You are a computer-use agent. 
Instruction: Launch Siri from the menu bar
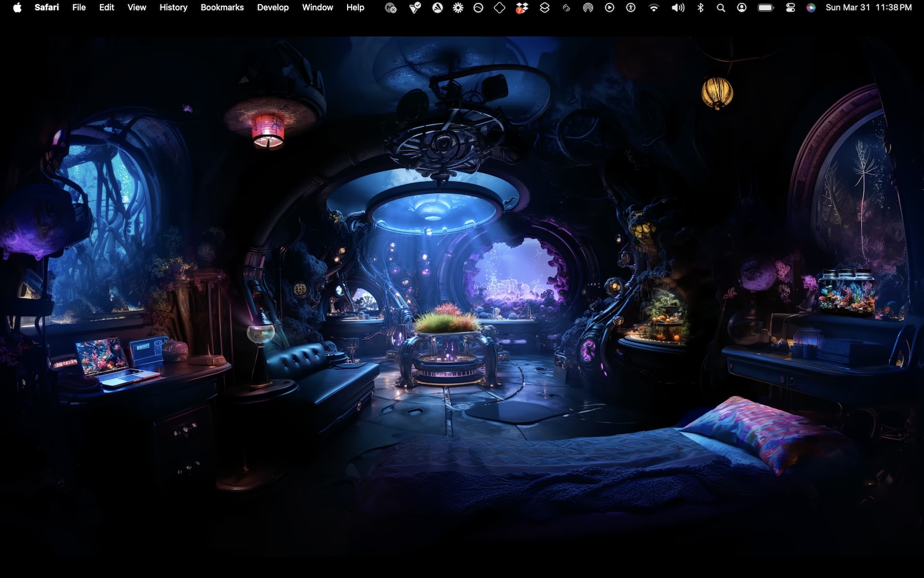(x=811, y=8)
